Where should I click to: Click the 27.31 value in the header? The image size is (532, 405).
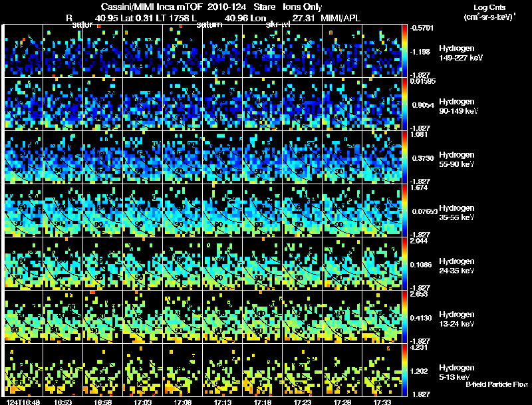(303, 18)
